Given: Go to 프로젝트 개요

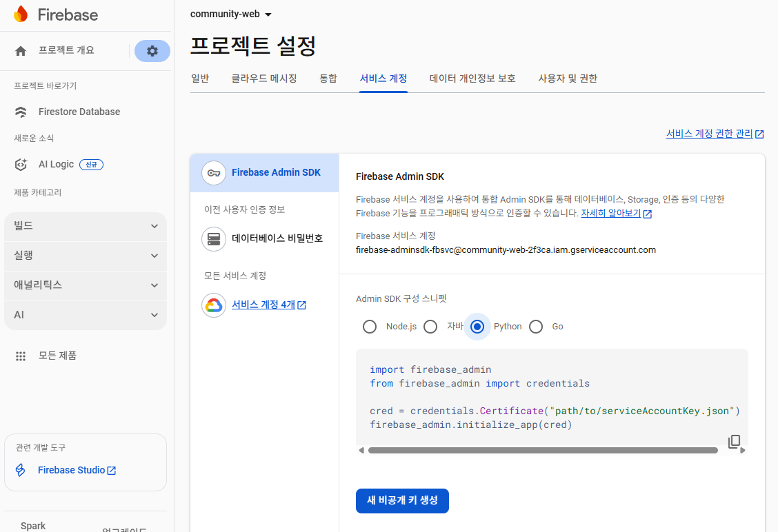Looking at the screenshot, I should pyautogui.click(x=66, y=50).
